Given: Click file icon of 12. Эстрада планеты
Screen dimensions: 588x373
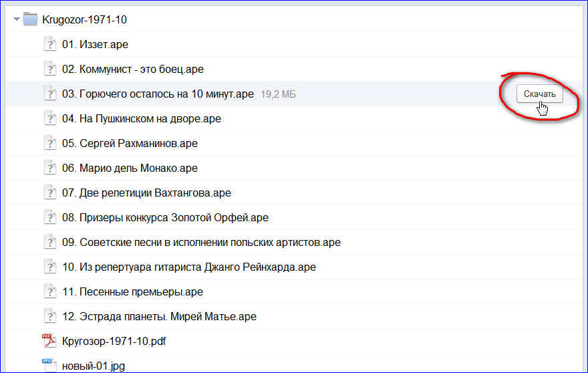Looking at the screenshot, I should [x=50, y=316].
